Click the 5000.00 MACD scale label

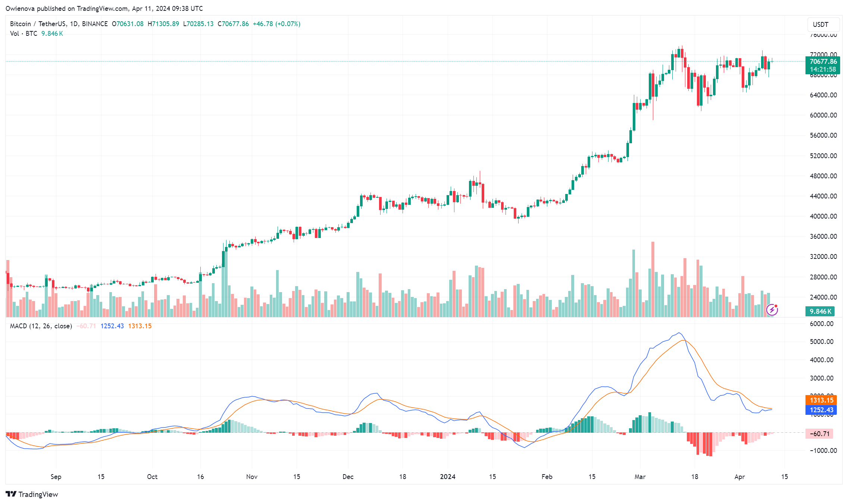(821, 342)
